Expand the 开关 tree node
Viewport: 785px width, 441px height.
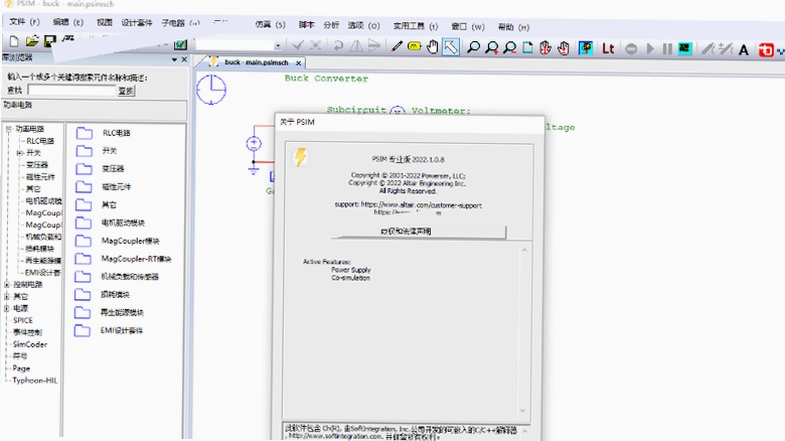19,153
